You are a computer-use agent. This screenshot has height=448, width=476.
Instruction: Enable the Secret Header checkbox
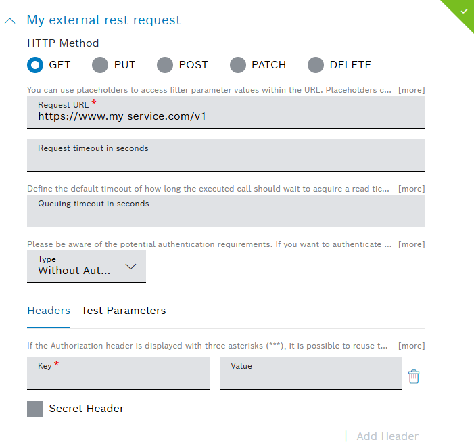[x=35, y=409]
